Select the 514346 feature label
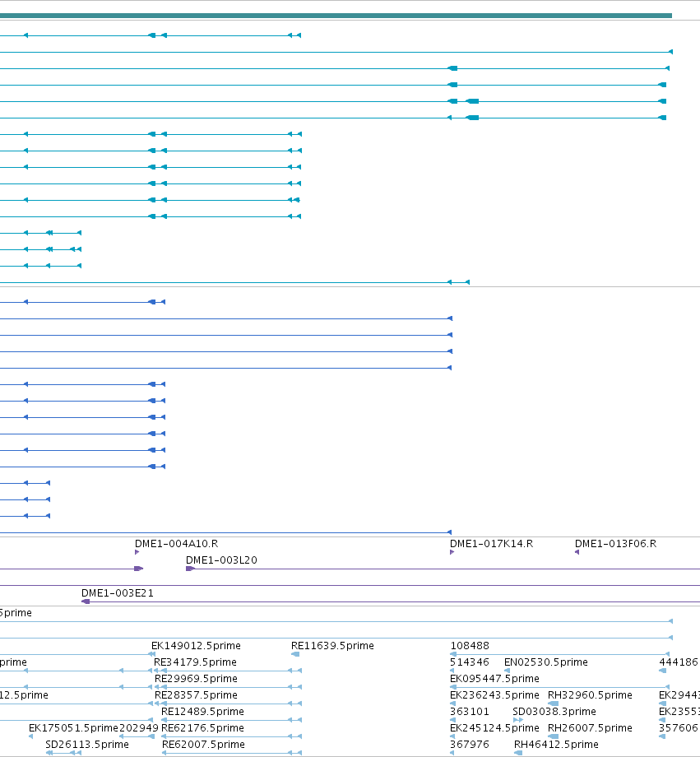The image size is (700, 757). point(470,662)
